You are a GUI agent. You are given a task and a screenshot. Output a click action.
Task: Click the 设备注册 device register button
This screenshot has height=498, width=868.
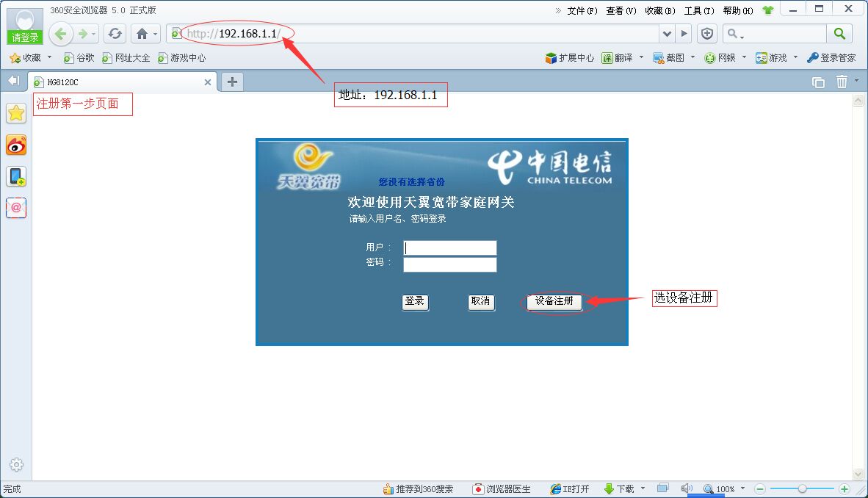[554, 301]
